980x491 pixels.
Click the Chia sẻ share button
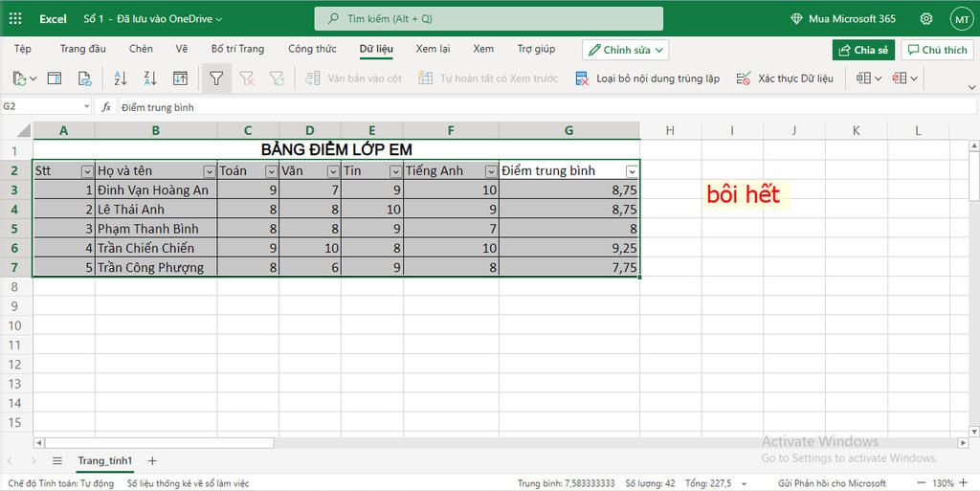click(863, 50)
